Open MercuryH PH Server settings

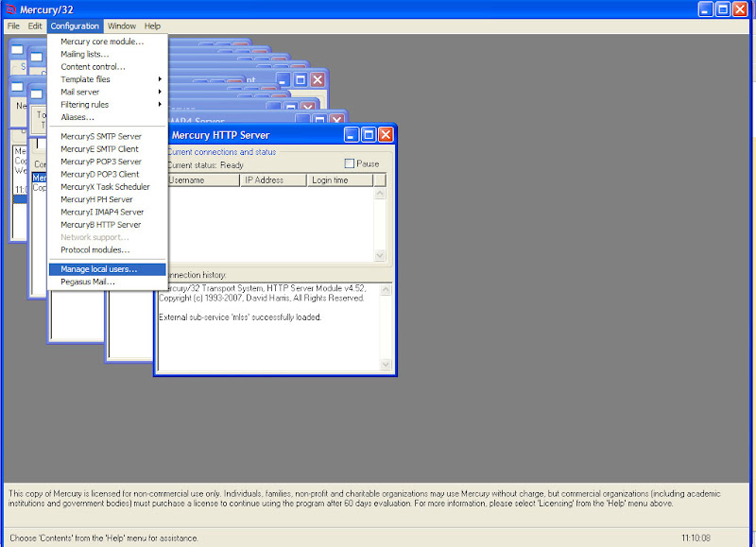[x=107, y=199]
